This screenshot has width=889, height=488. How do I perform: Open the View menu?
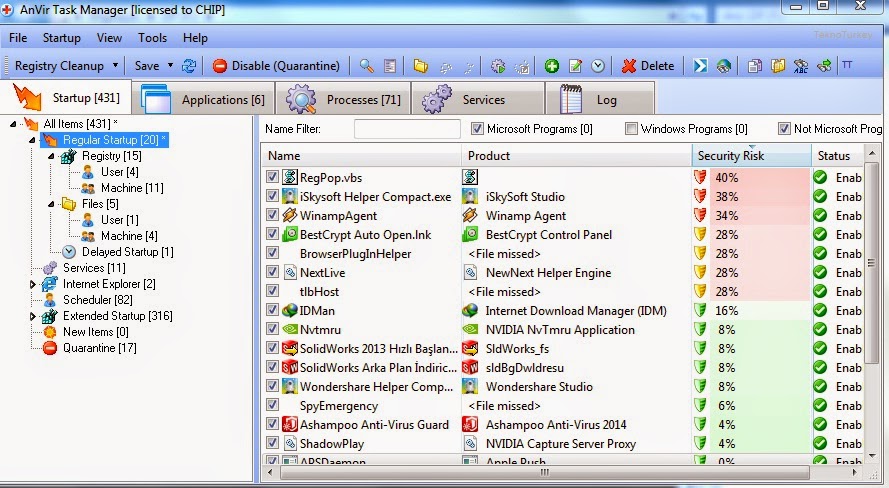pyautogui.click(x=109, y=38)
